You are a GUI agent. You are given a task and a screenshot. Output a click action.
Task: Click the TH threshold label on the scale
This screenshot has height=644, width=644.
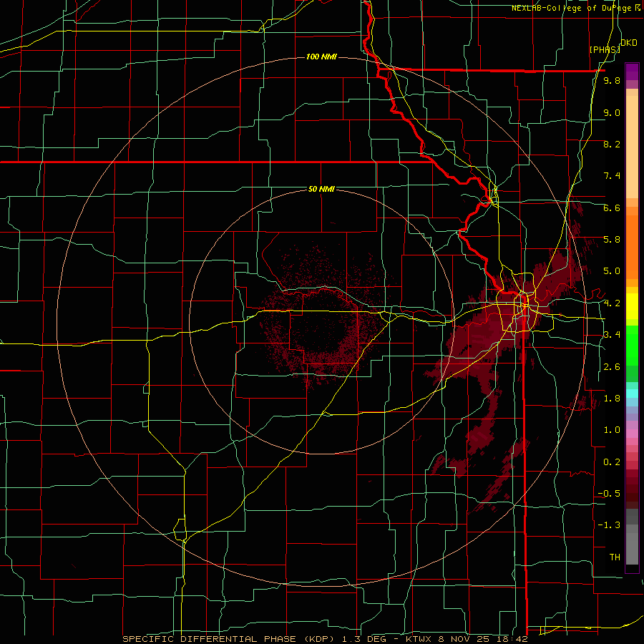615,557
